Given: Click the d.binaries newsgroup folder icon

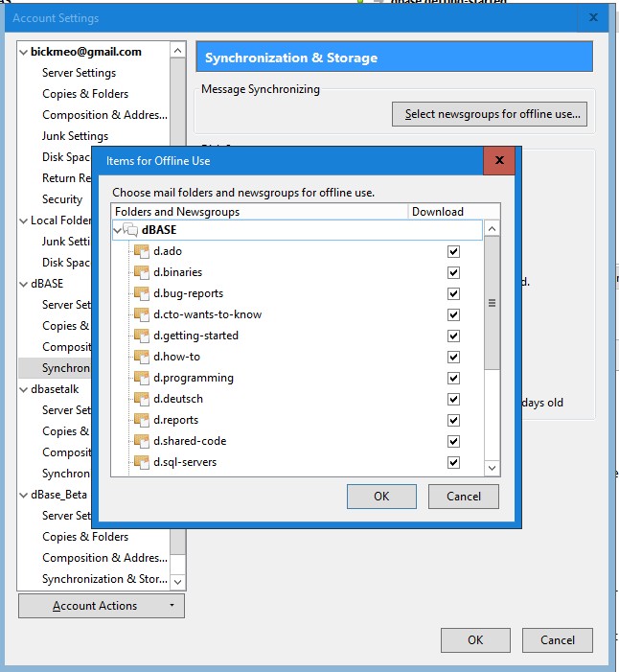Looking at the screenshot, I should point(142,272).
